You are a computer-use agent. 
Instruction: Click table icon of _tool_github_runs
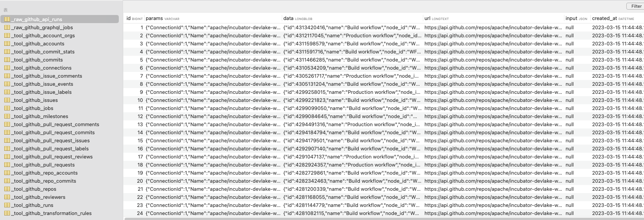7,205
